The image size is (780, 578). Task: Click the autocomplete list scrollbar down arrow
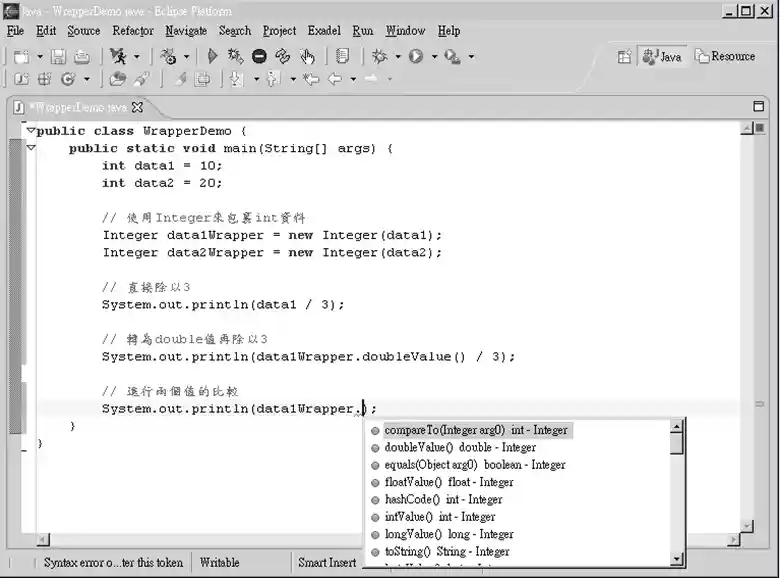pyautogui.click(x=677, y=559)
